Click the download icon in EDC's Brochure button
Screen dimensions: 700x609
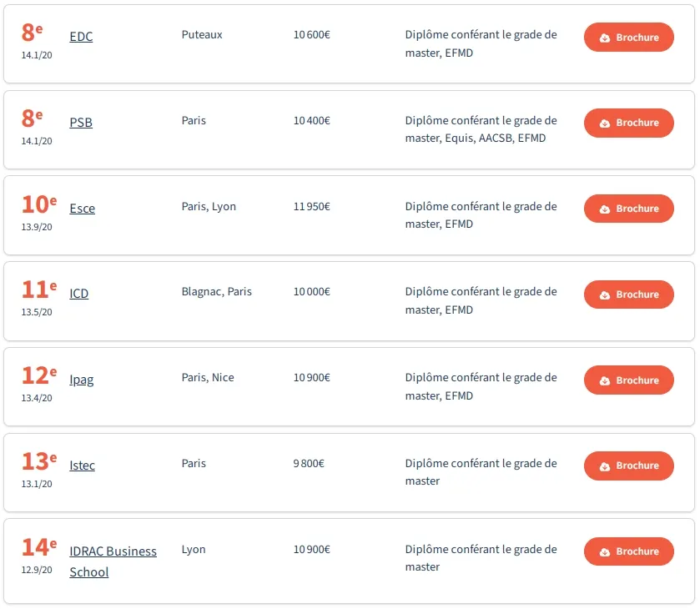(x=604, y=38)
